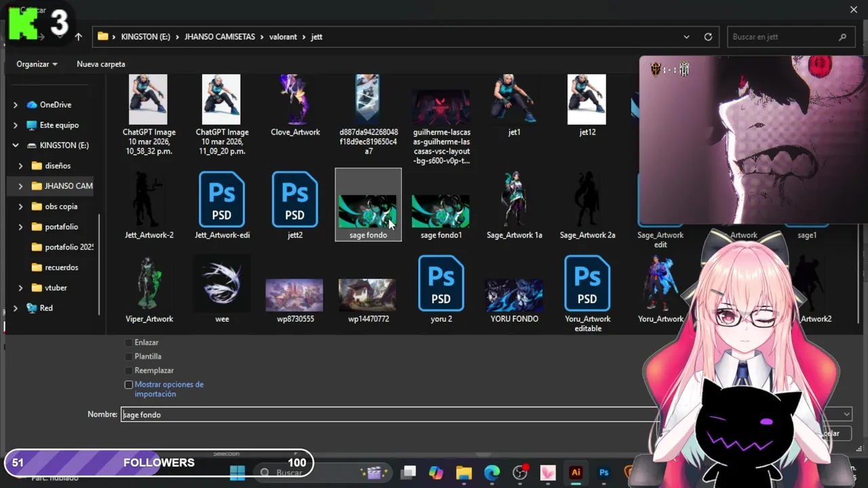Select the wee image file
Viewport: 868px width, 488px height.
click(x=222, y=284)
